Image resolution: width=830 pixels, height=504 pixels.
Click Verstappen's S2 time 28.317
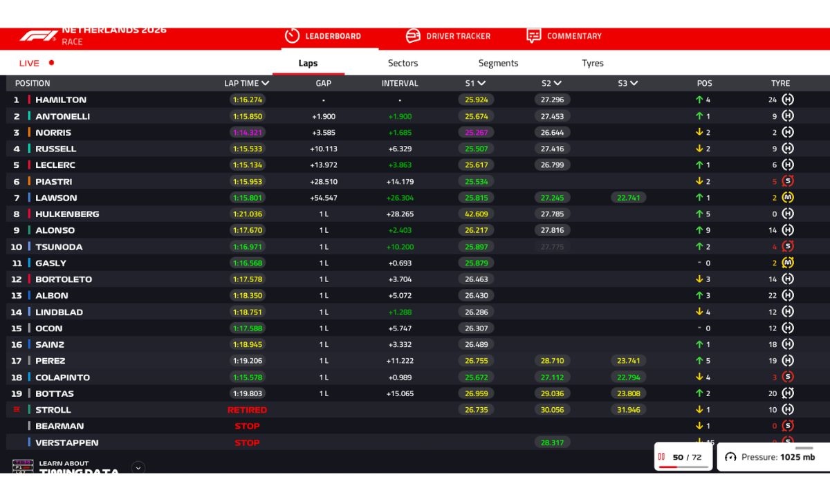[553, 442]
